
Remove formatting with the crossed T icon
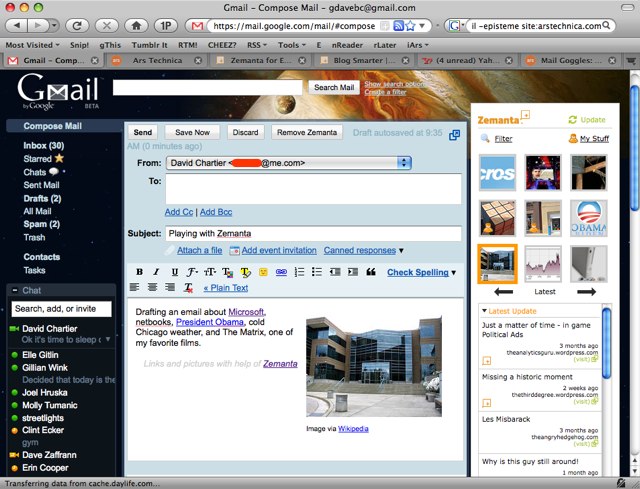pos(188,288)
